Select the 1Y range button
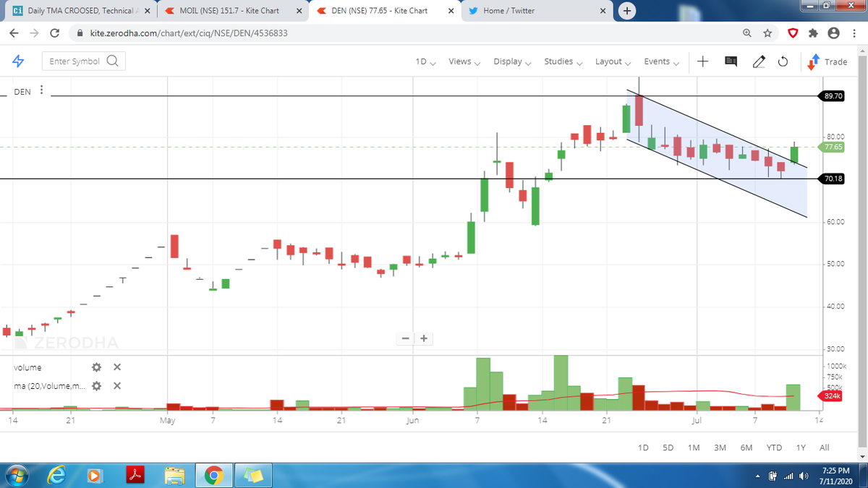 [801, 448]
